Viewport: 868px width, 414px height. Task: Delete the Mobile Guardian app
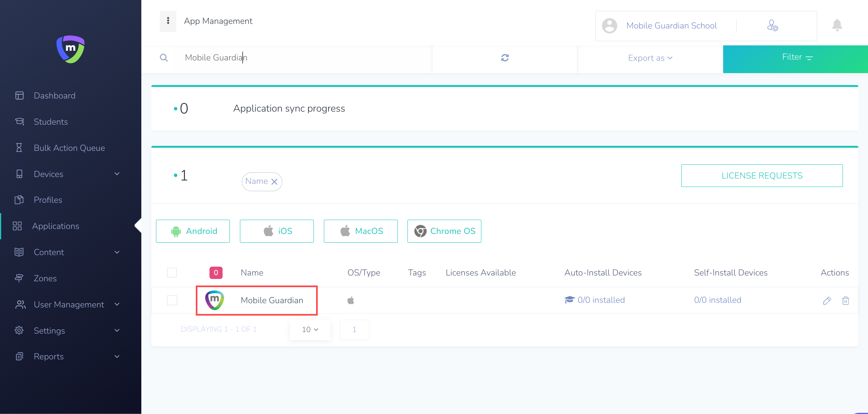pos(846,300)
